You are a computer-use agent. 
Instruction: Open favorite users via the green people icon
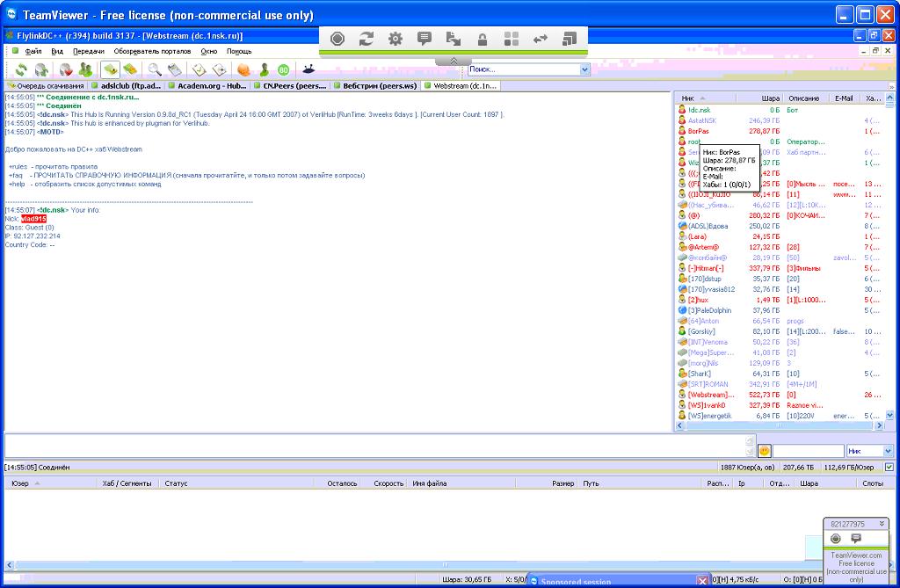tap(86, 70)
